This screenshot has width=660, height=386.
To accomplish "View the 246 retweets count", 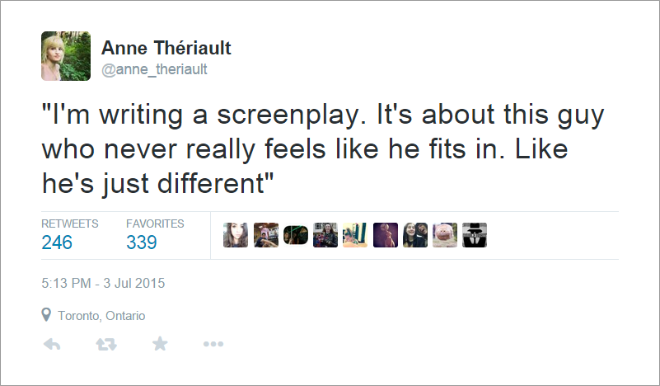I will [x=57, y=242].
